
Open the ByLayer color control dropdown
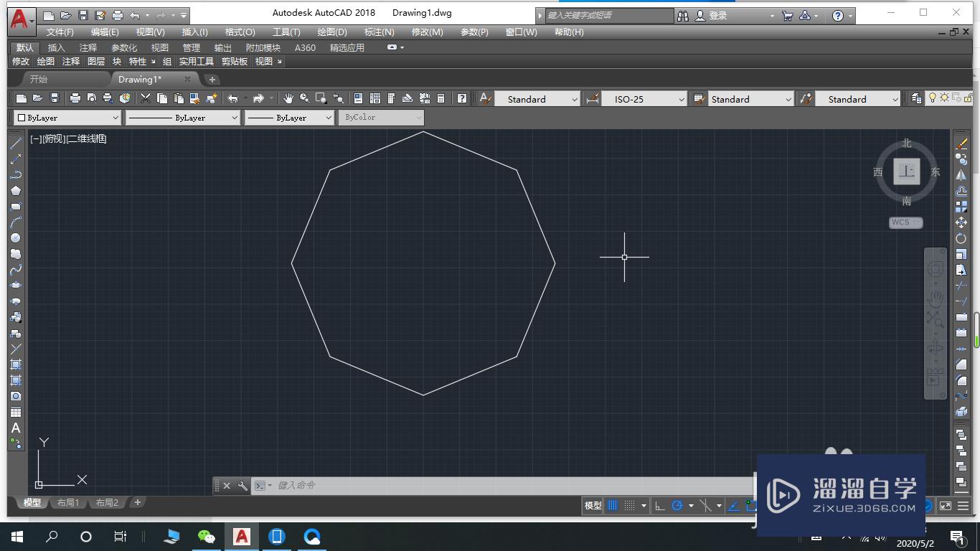click(67, 117)
